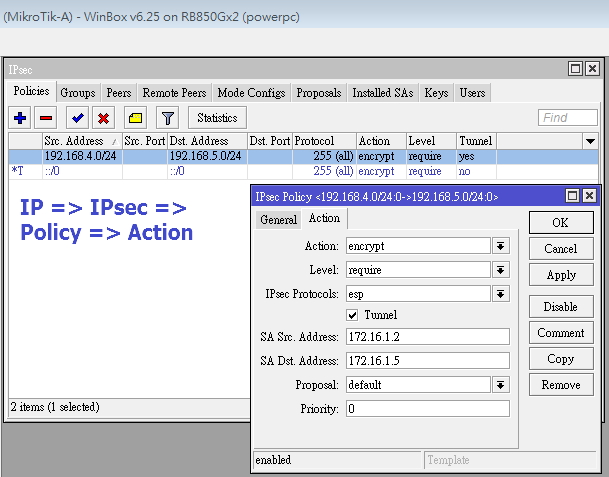Close the IPsec Policy dialog
The height and width of the screenshot is (477, 609).
pyautogui.click(x=589, y=195)
